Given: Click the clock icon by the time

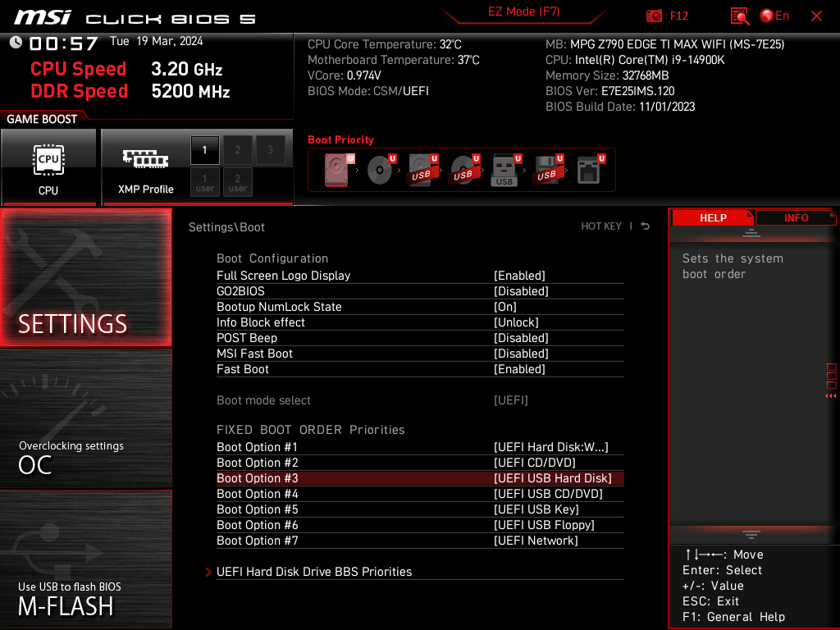Looking at the screenshot, I should pyautogui.click(x=16, y=42).
